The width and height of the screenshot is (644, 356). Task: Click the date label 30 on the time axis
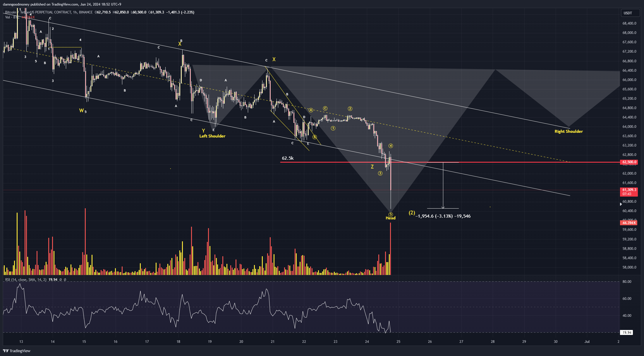[x=556, y=341]
